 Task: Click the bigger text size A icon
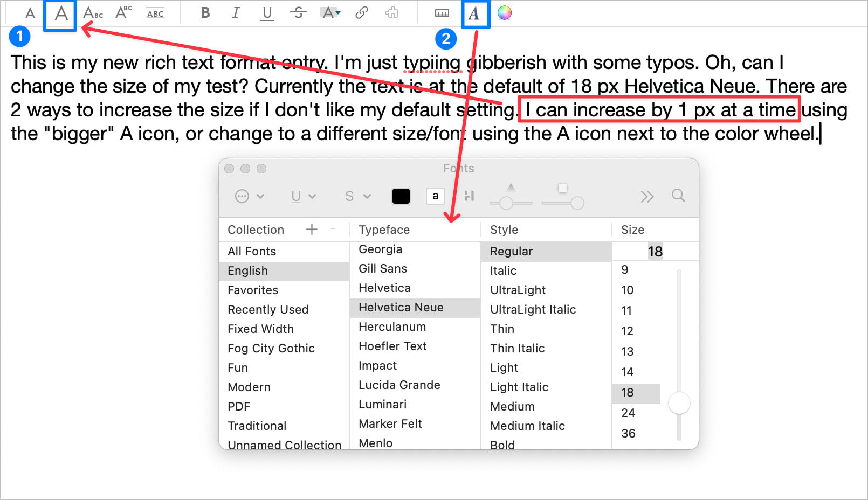click(61, 13)
